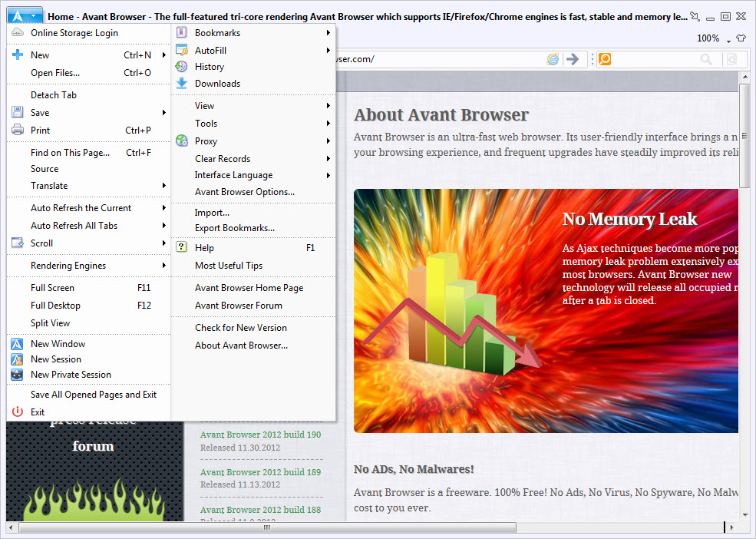This screenshot has height=539, width=756.
Task: Click the No Memory Leak banner image
Action: [546, 311]
